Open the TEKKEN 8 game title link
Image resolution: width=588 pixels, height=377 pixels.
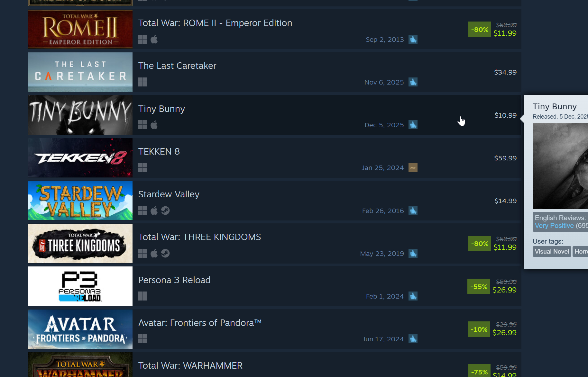(x=159, y=151)
